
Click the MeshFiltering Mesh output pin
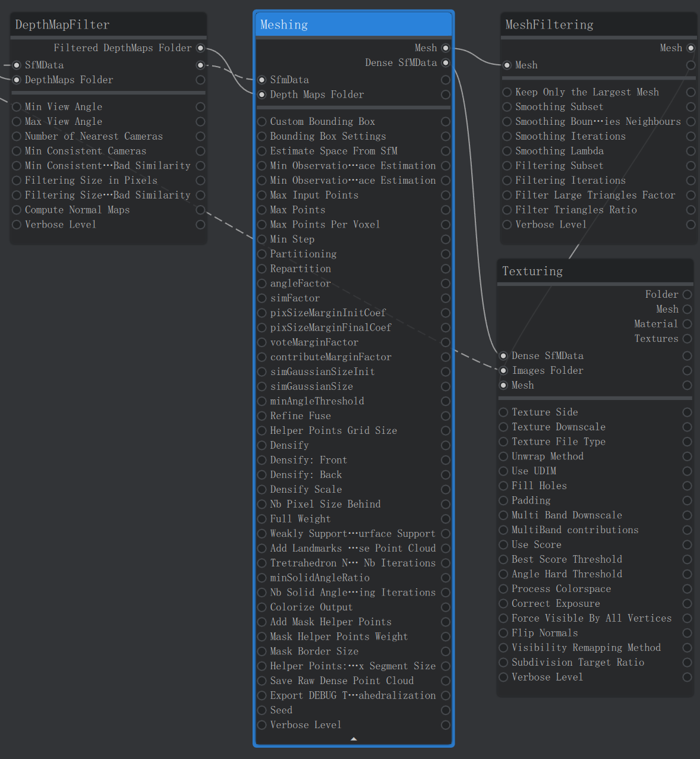point(690,48)
